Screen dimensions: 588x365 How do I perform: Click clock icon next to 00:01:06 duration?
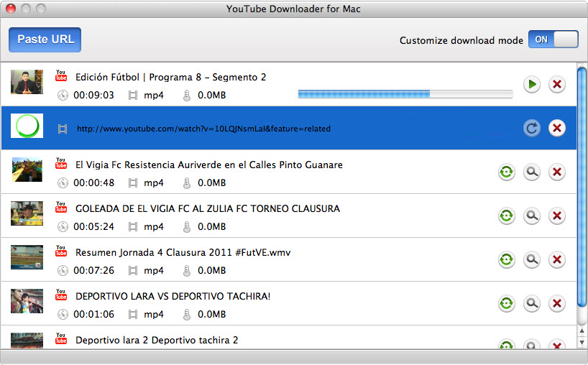click(63, 315)
